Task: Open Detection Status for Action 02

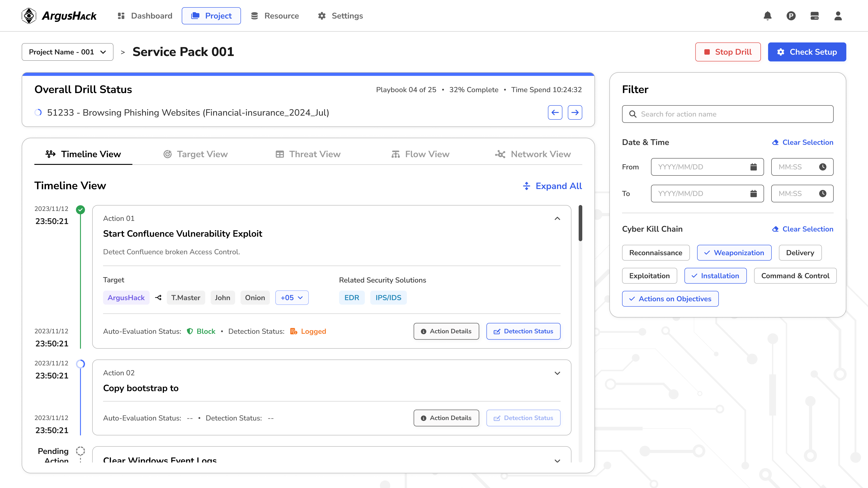Action: [x=523, y=418]
